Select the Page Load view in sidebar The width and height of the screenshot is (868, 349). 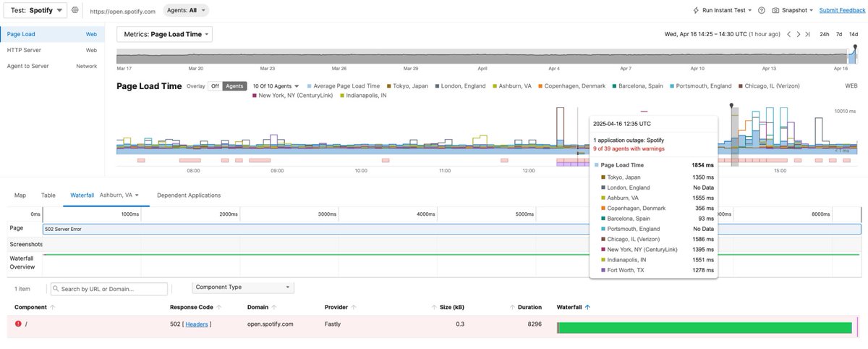pyautogui.click(x=52, y=33)
